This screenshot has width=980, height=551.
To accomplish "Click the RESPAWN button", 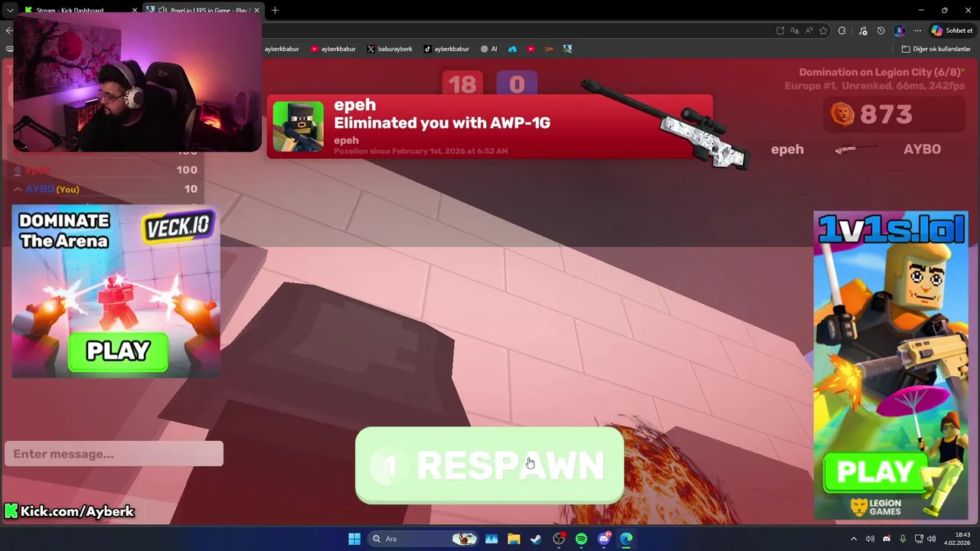I will pos(489,465).
